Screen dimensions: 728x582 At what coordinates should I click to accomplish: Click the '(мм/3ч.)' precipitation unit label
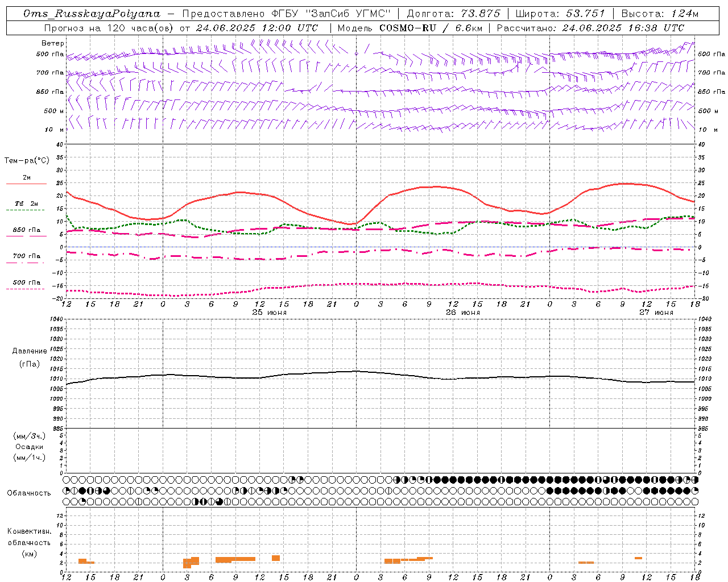(30, 436)
